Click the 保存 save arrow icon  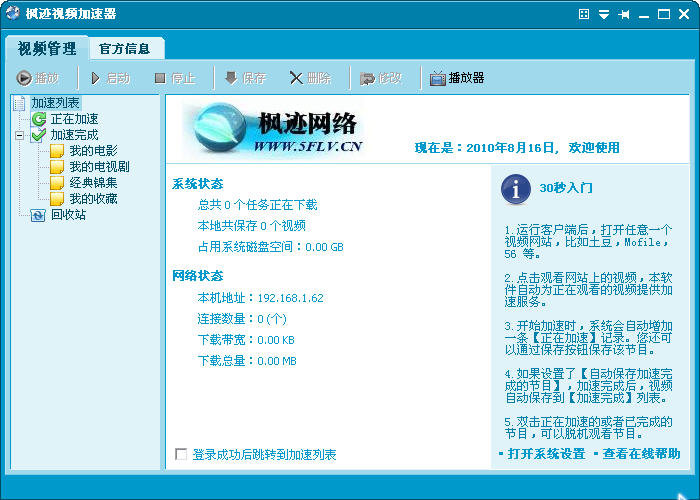[x=231, y=78]
